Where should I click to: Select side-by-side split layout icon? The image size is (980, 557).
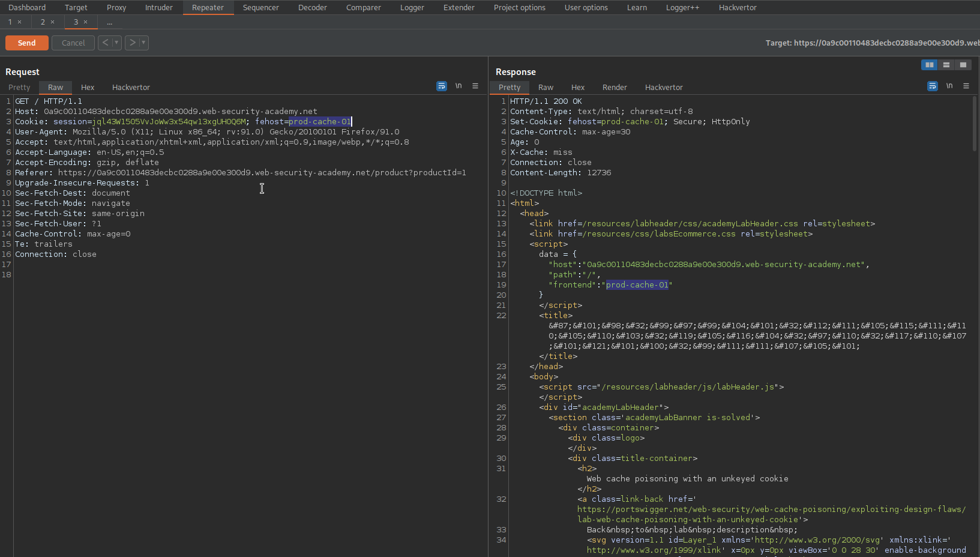coord(929,65)
